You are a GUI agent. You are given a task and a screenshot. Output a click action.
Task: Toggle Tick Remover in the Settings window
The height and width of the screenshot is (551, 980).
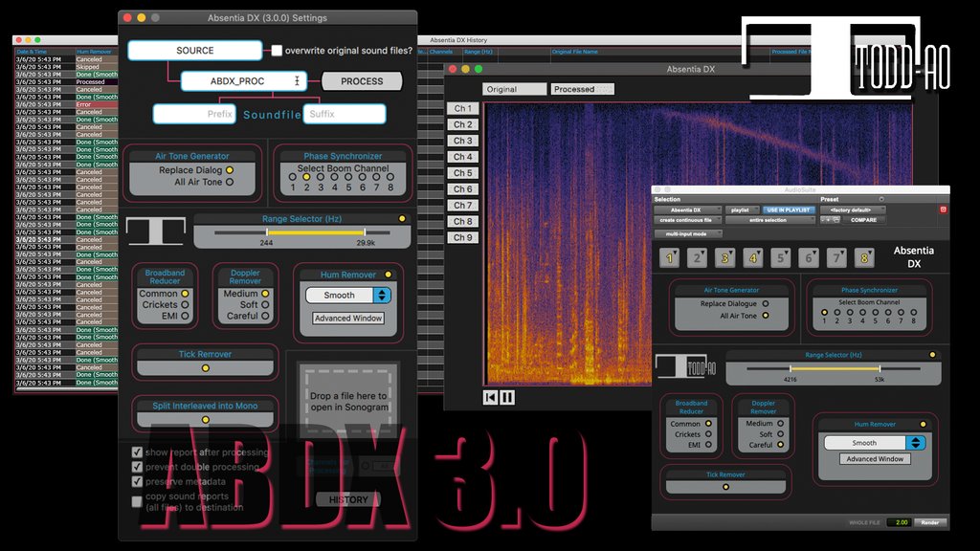tap(205, 368)
